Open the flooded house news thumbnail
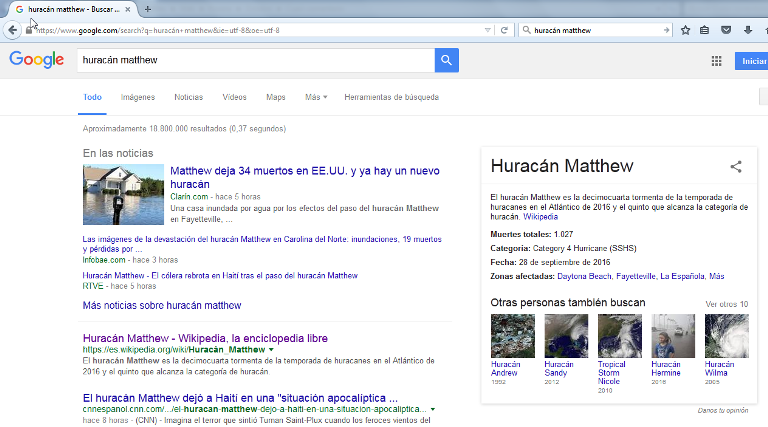Image resolution: width=768 pixels, height=427 pixels. (x=123, y=194)
